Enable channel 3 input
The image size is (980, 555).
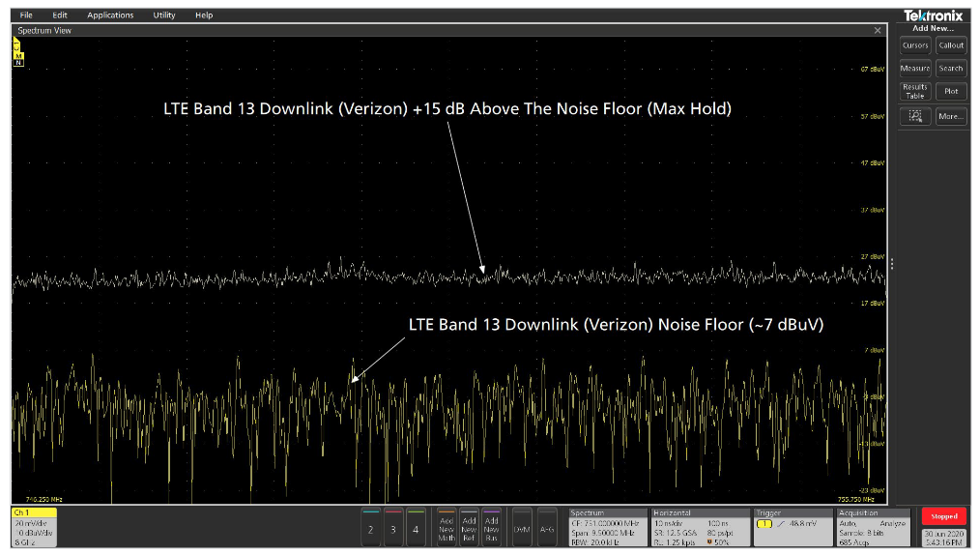click(392, 528)
